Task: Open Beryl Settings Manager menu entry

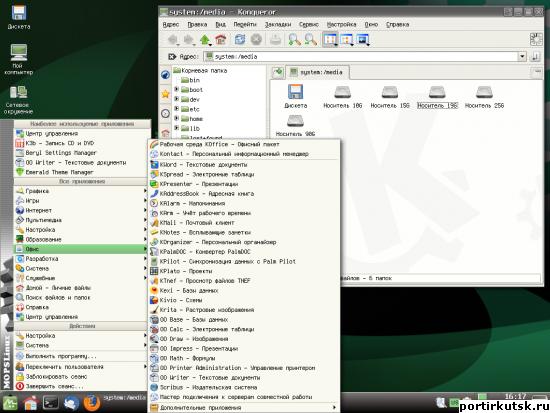Action: pyautogui.click(x=81, y=153)
